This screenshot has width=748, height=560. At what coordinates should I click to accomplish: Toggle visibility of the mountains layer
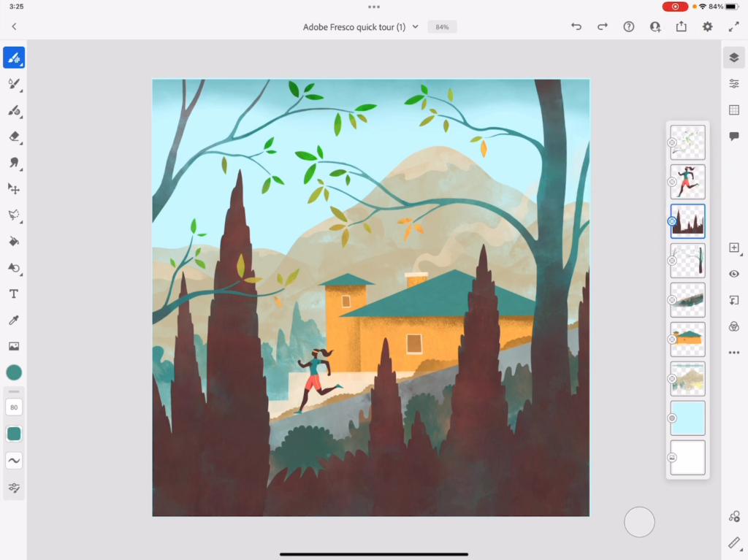click(x=671, y=379)
